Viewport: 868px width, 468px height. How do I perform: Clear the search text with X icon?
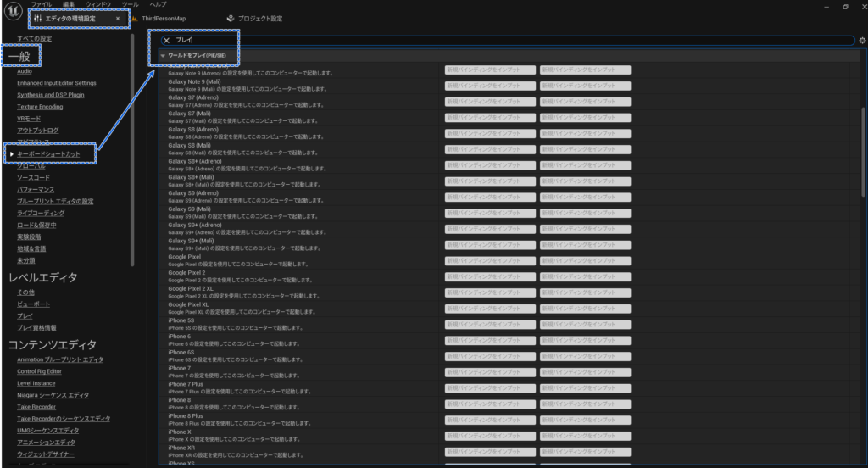(167, 41)
